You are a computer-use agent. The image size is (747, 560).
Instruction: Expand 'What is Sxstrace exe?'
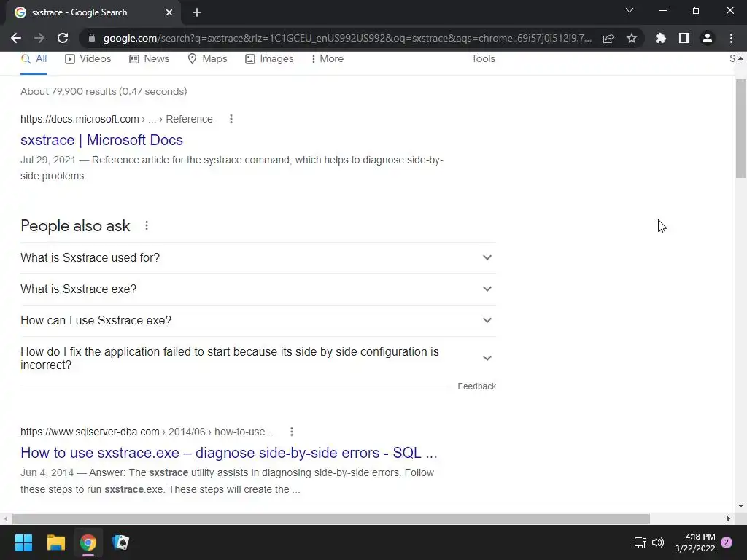(x=258, y=289)
